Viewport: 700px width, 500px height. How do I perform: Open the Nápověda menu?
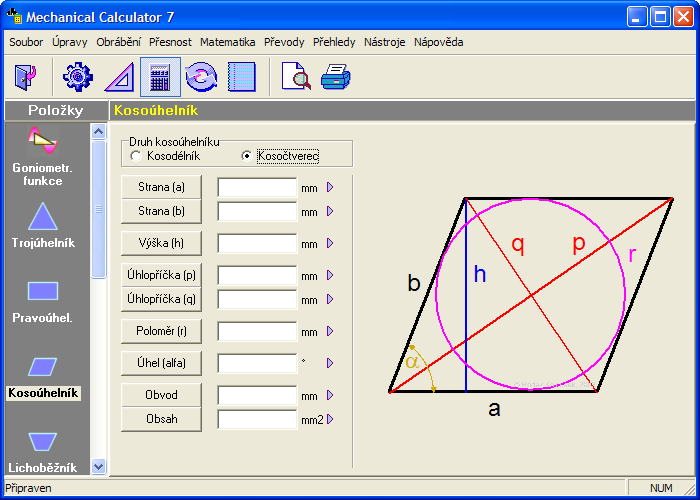click(438, 42)
